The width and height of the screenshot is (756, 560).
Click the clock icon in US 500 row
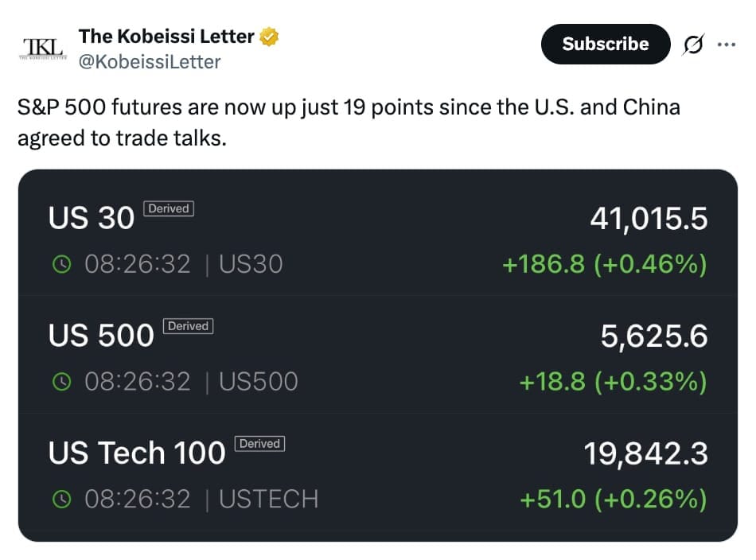(61, 382)
